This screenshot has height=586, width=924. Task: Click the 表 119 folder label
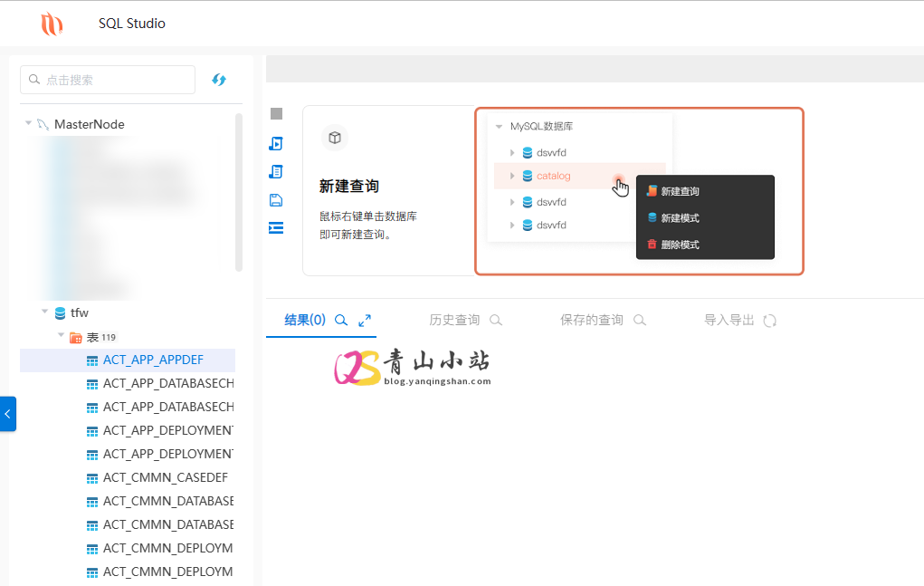click(101, 337)
